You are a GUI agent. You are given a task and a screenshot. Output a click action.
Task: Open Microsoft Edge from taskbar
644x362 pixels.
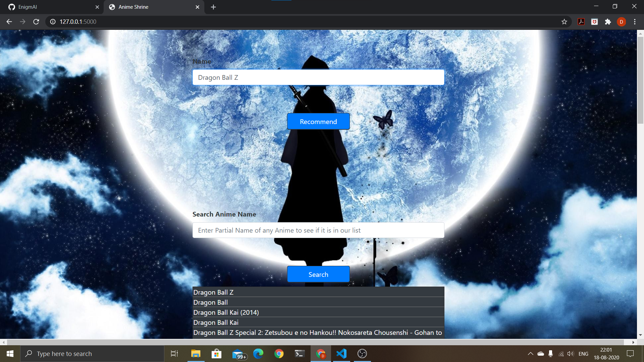pos(258,354)
